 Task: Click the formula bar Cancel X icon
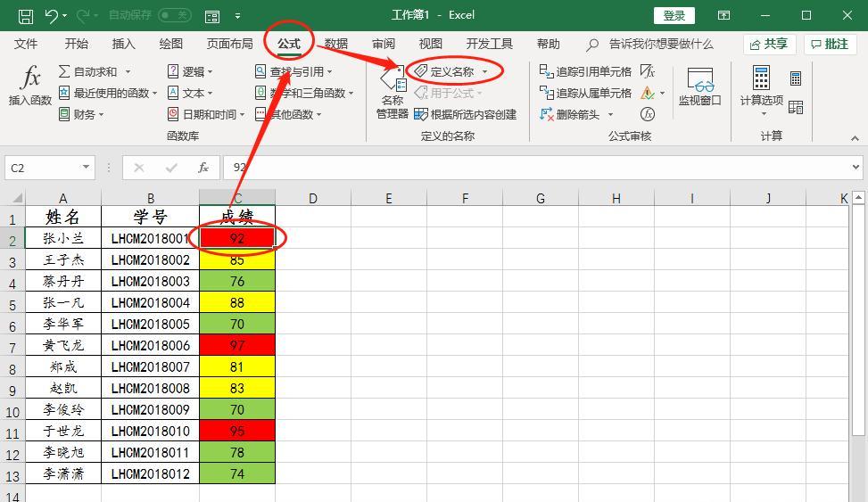pyautogui.click(x=139, y=168)
